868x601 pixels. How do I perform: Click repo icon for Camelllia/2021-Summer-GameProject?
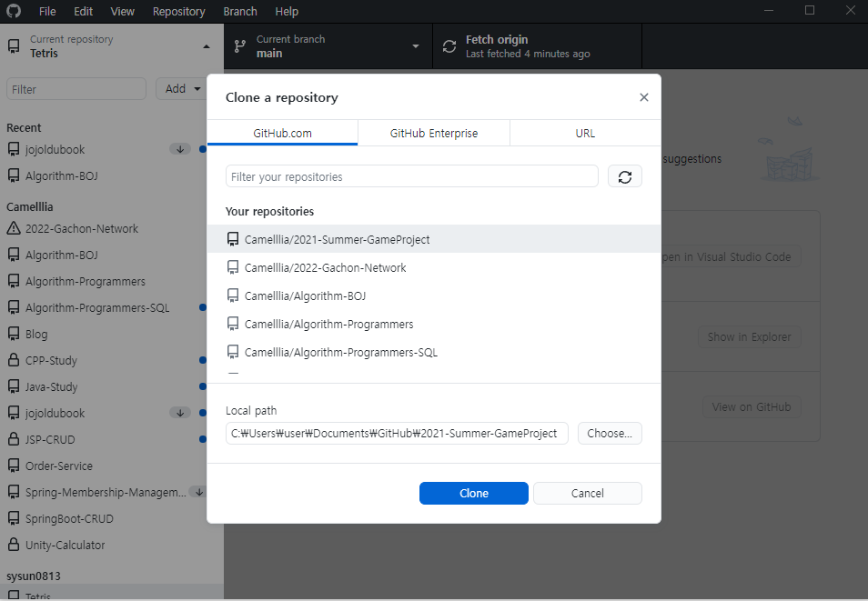pos(233,239)
